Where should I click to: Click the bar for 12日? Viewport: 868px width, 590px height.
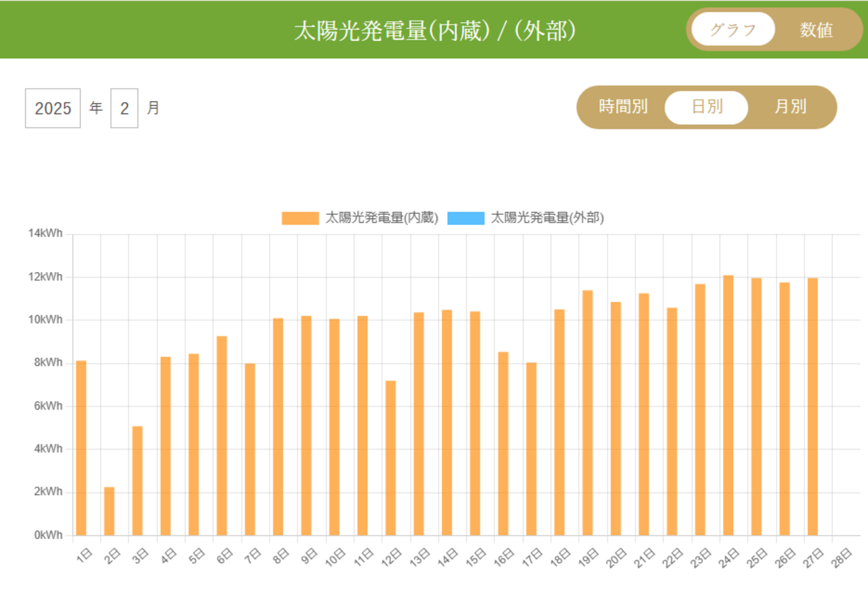click(391, 458)
